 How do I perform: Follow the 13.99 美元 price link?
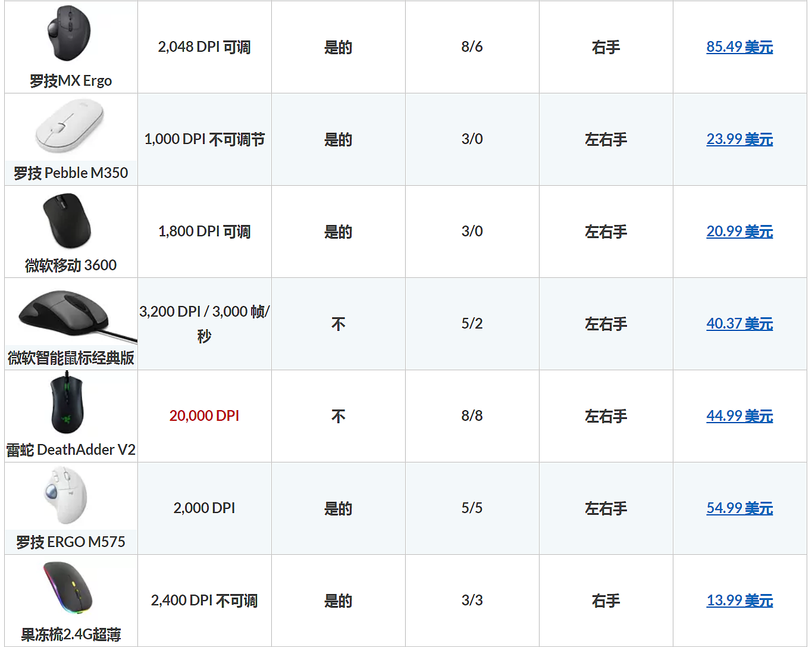pyautogui.click(x=739, y=601)
